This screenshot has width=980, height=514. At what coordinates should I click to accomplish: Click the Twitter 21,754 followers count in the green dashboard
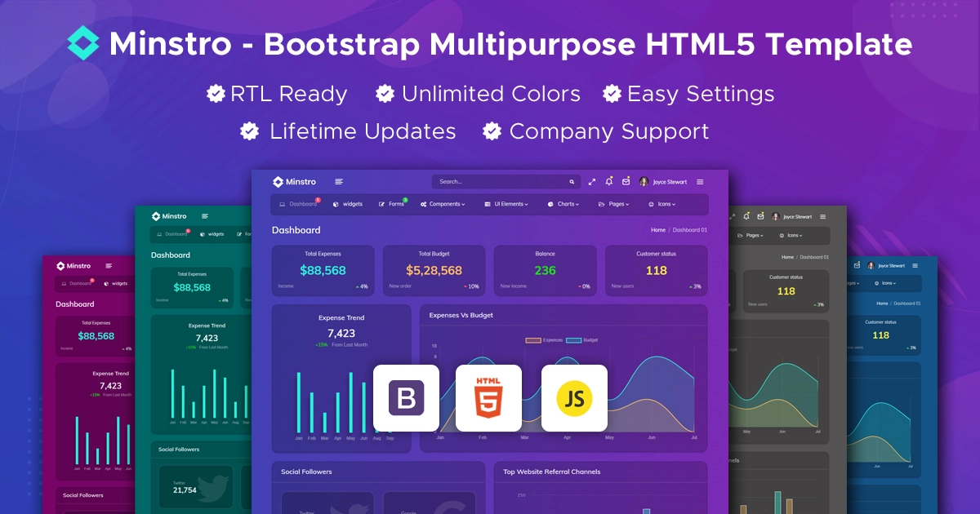(185, 490)
